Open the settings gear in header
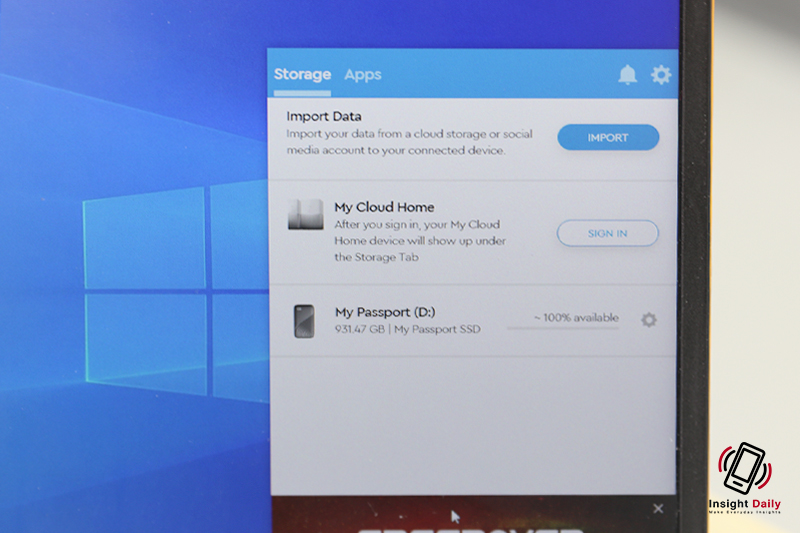This screenshot has height=533, width=800. [x=661, y=75]
